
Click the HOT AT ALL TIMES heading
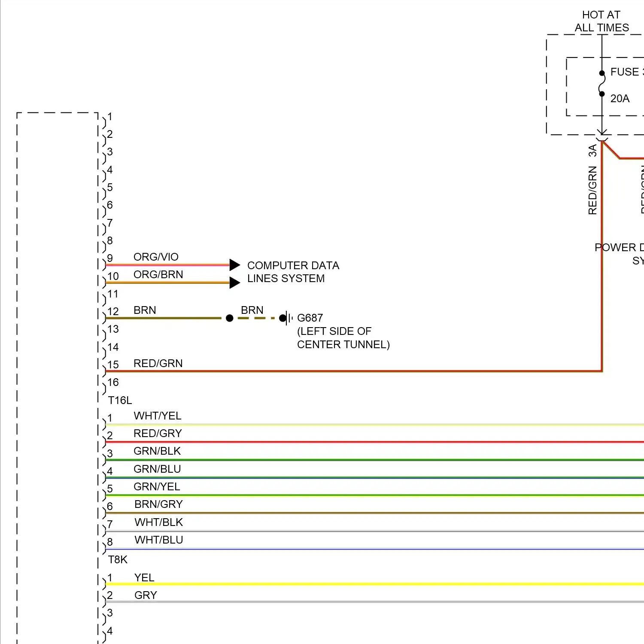[x=601, y=21]
